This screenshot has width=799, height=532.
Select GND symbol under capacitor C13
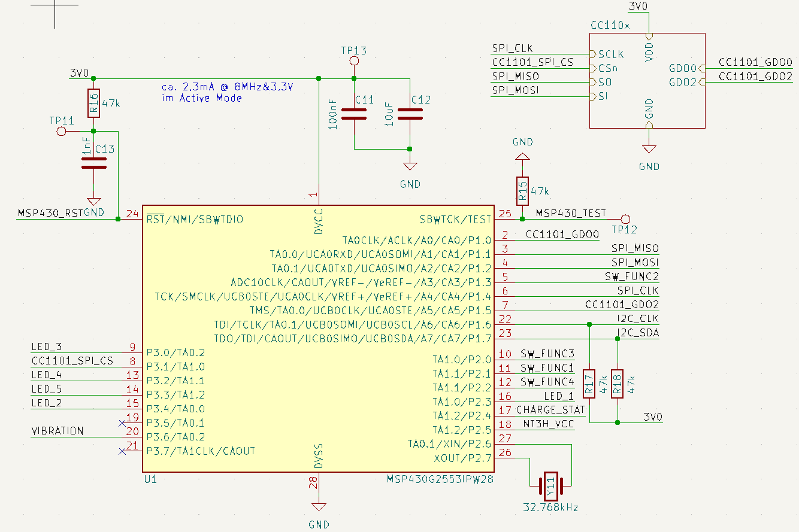93,201
